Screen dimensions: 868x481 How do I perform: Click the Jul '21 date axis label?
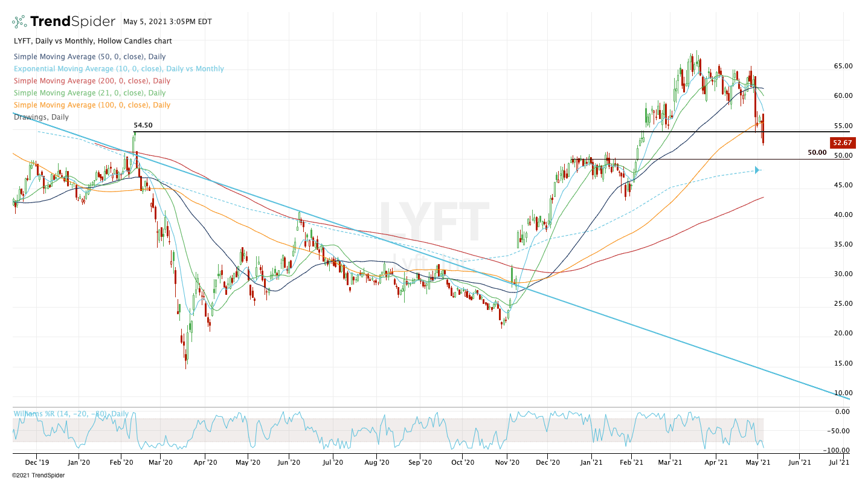point(839,462)
